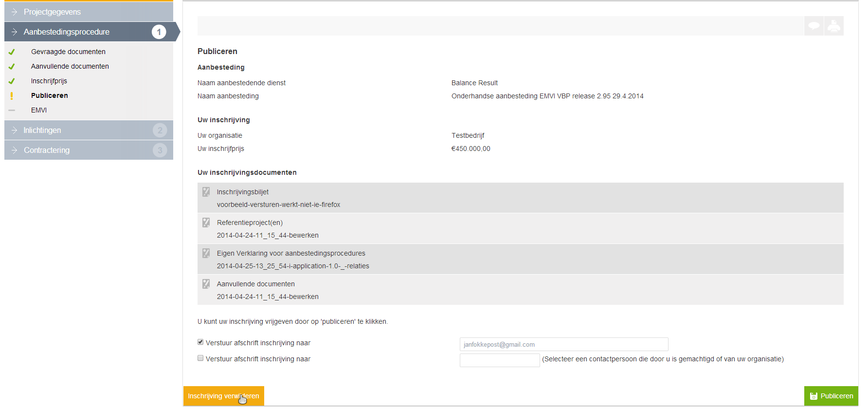Click arrow icon beside Aanbestedingsprocedure
This screenshot has height=410, width=868.
pyautogui.click(x=14, y=32)
